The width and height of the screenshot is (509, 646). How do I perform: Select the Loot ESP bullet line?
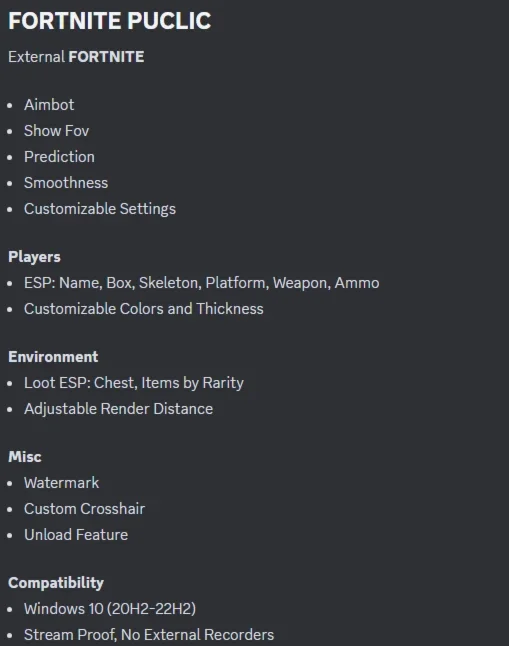[x=134, y=383]
